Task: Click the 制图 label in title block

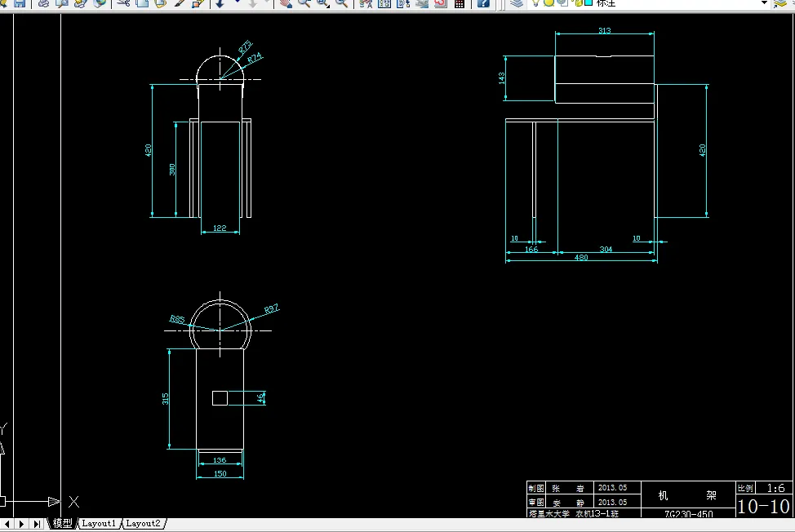Action: pyautogui.click(x=536, y=489)
